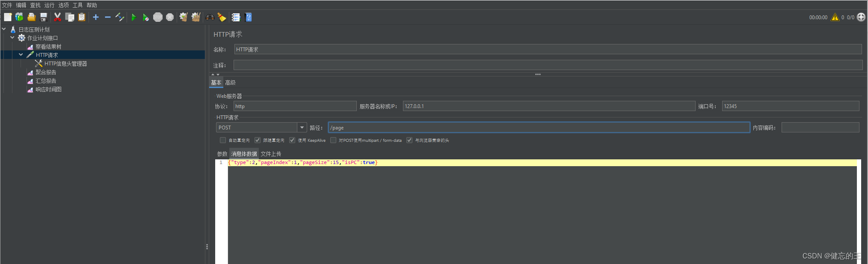The image size is (868, 264).
Task: Click the vertical scrollbar of body editor
Action: coord(859,211)
